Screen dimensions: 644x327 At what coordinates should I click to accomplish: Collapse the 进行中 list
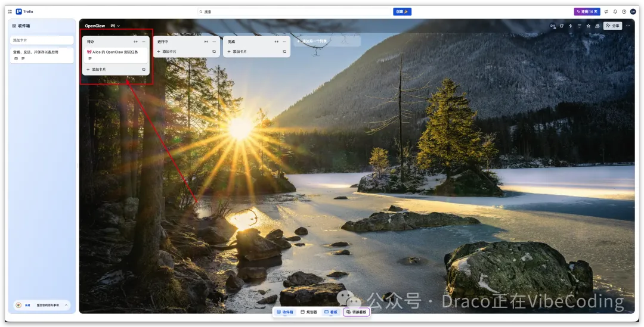(x=206, y=42)
